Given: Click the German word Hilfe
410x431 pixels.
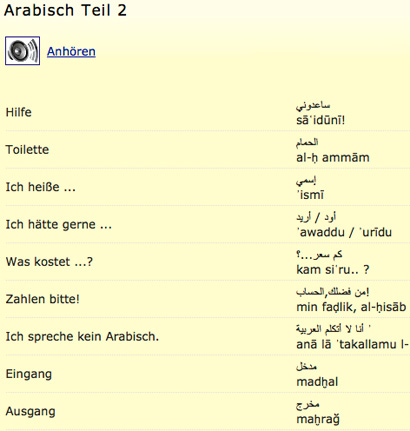Looking at the screenshot, I should (x=19, y=112).
